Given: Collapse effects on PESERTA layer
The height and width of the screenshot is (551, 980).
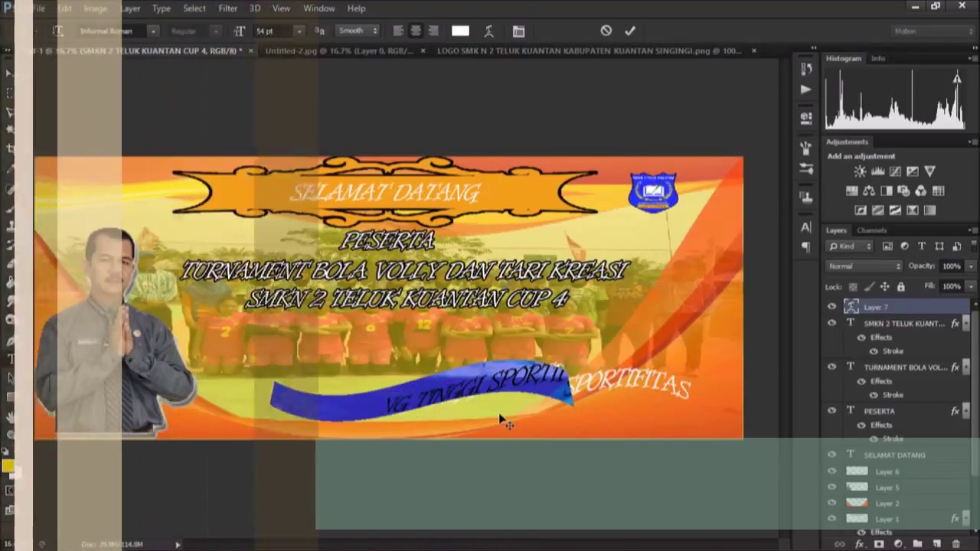Looking at the screenshot, I should (965, 411).
